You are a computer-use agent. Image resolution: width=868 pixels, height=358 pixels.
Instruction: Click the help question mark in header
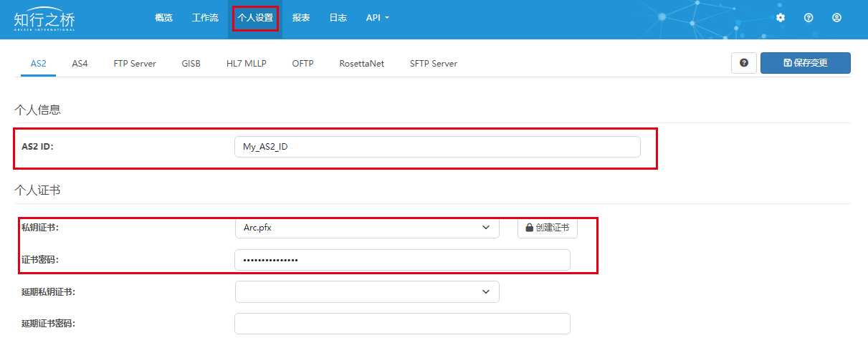pyautogui.click(x=809, y=18)
